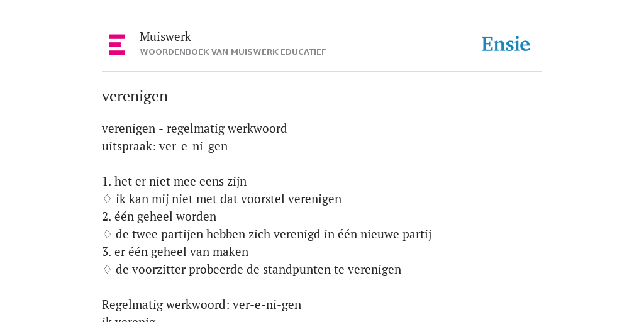Click example 'de voorzitter probeerde de standpunten te verenigen'

click(258, 270)
